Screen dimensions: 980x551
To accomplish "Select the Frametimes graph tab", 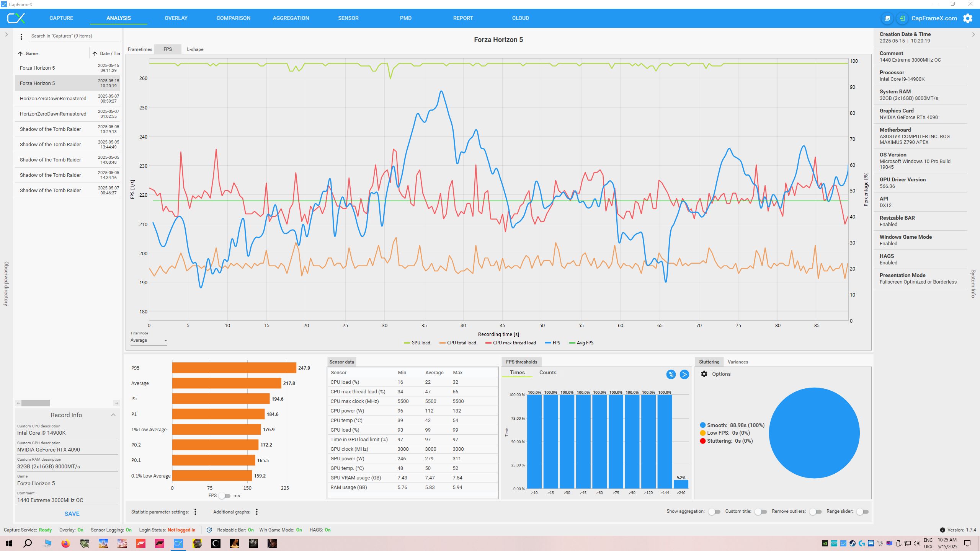I will point(140,49).
